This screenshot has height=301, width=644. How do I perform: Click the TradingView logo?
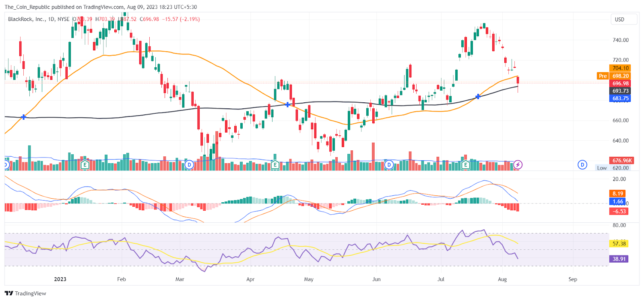(x=25, y=293)
